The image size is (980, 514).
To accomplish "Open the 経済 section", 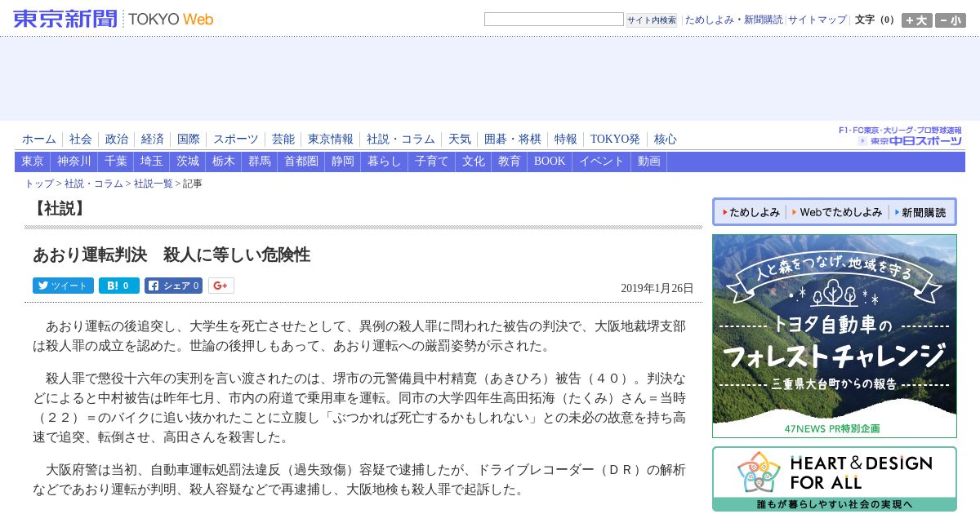I will pos(152,140).
